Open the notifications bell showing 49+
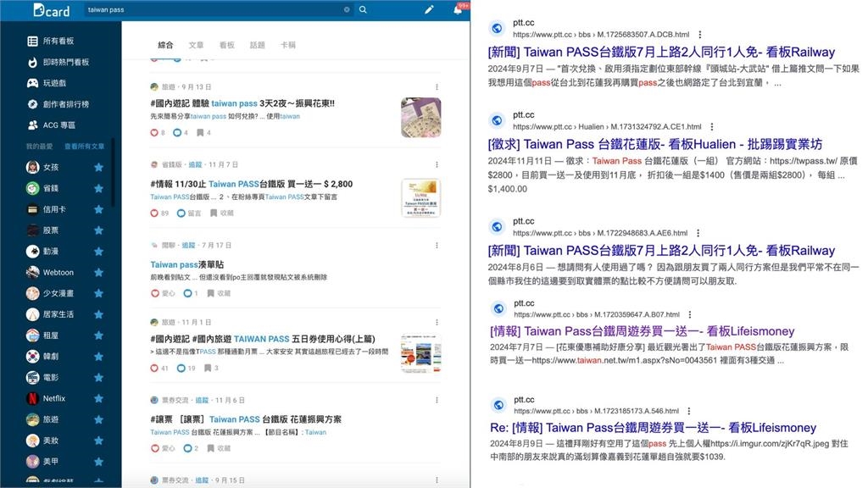The width and height of the screenshot is (868, 488). coord(459,9)
